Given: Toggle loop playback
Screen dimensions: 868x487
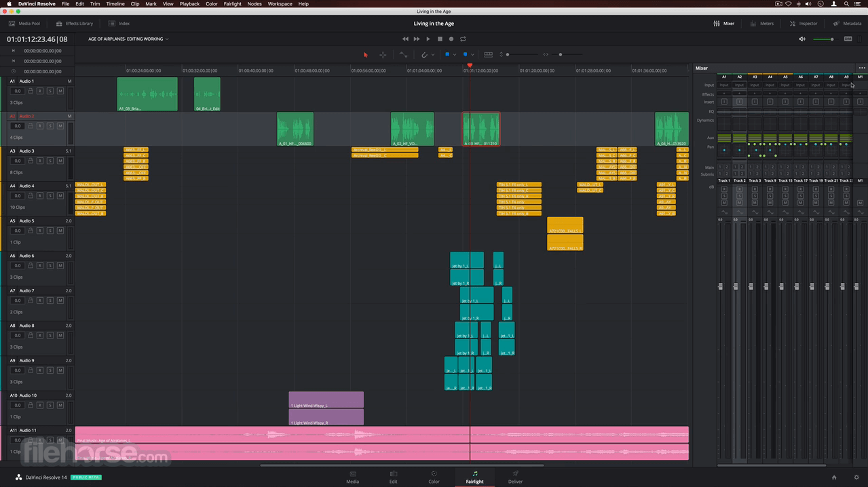Looking at the screenshot, I should [463, 39].
